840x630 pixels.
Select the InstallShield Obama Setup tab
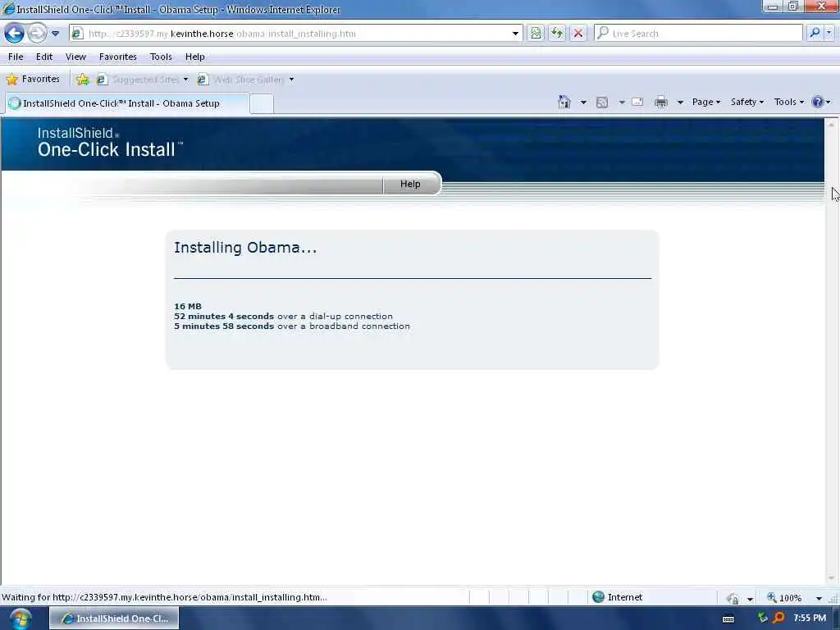point(127,103)
